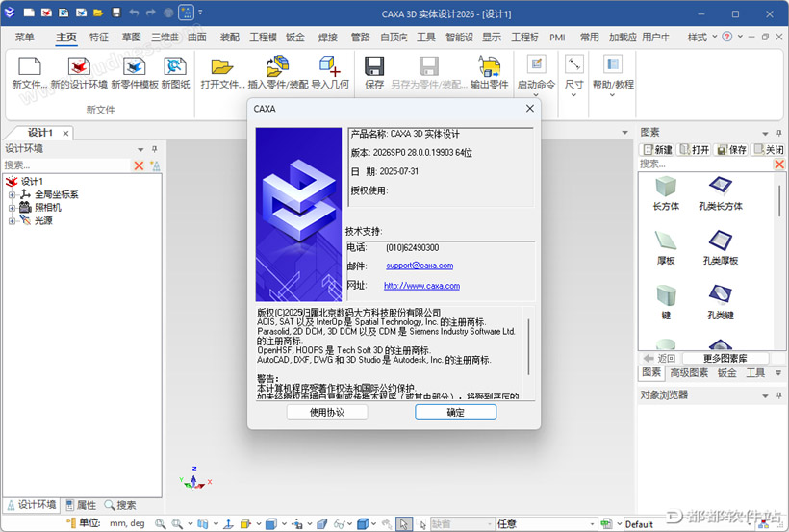Switch to the 属性 bottom tab
789x532 pixels.
(81, 505)
